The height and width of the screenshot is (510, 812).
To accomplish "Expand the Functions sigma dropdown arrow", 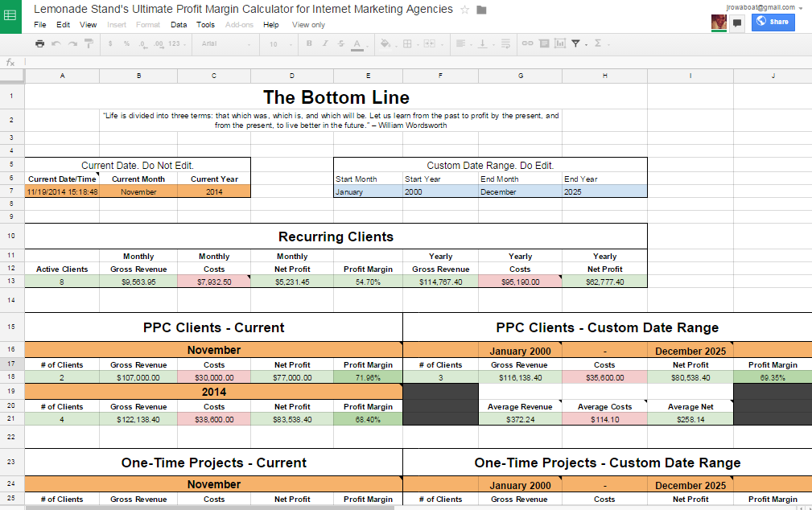I will point(608,44).
